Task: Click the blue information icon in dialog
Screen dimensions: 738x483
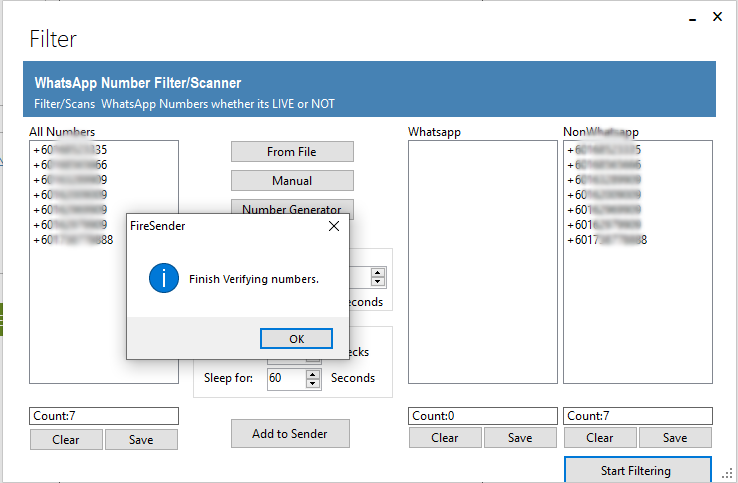Action: 164,278
